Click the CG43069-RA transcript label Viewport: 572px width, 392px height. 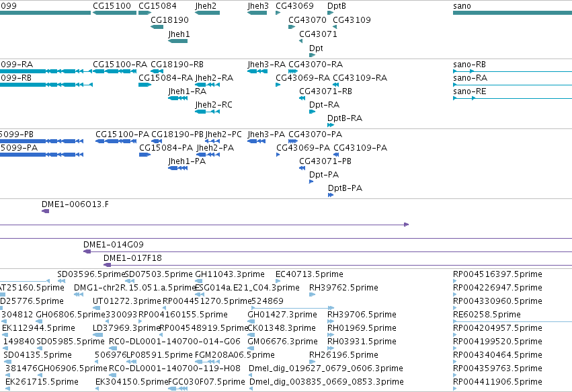pyautogui.click(x=302, y=78)
